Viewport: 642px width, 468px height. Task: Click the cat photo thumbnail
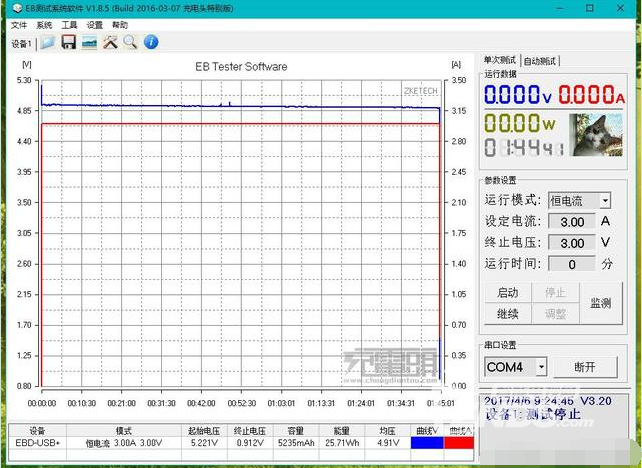click(597, 135)
